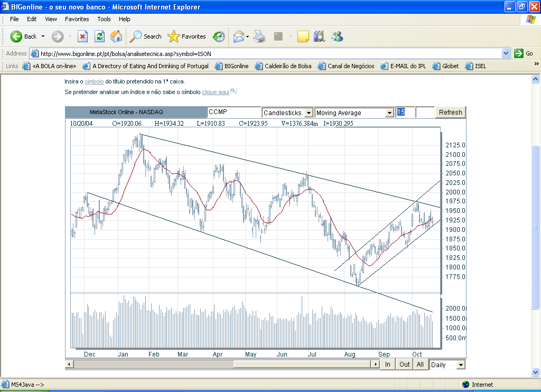541x392 pixels.
Task: Open the Discuss yellow note icon
Action: click(x=303, y=36)
